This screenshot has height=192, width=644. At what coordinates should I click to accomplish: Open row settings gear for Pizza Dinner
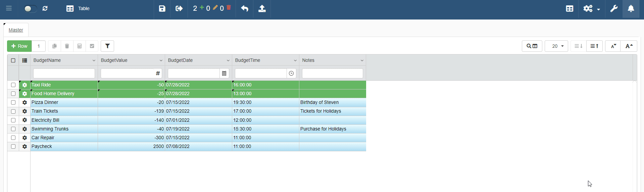pos(24,103)
